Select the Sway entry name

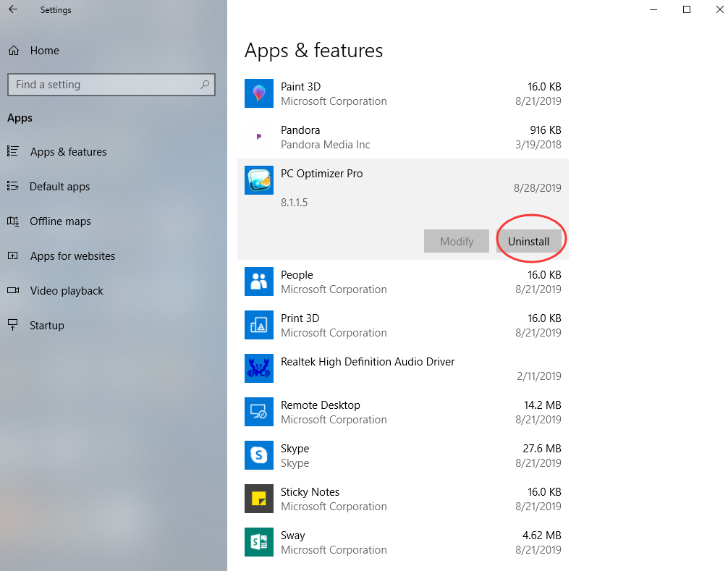coord(293,536)
